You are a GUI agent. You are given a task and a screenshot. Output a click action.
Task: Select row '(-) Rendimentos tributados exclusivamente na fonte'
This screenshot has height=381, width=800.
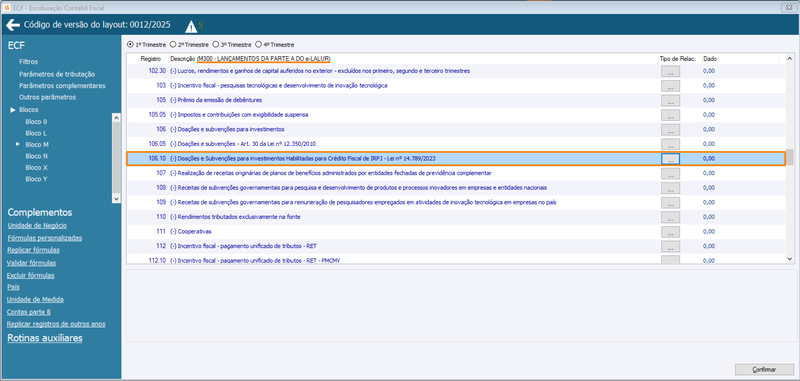tap(456, 217)
